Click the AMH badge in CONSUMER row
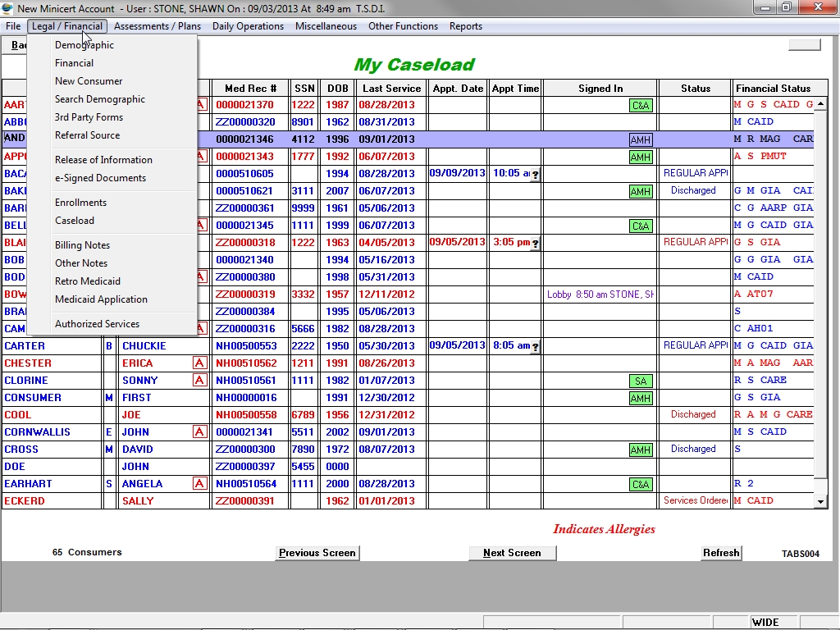Viewport: 840px width, 630px height. coord(641,398)
